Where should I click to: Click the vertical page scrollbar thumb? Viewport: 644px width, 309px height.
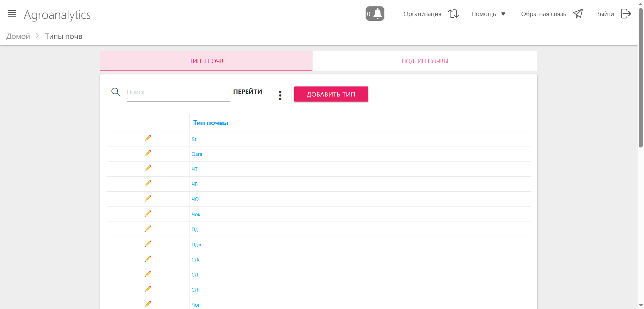point(641,77)
